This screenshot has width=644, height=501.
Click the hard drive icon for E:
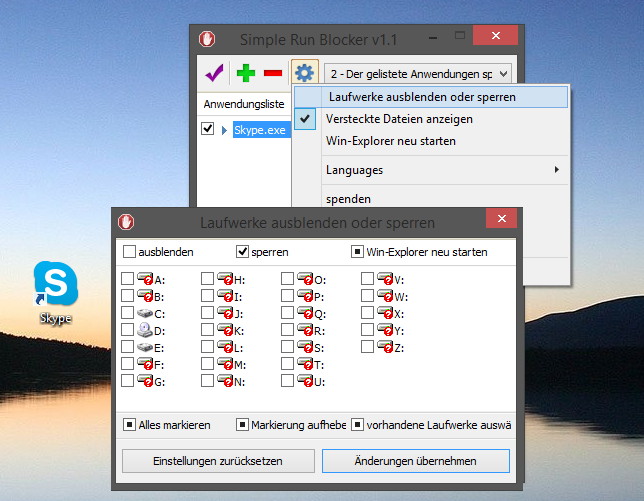[145, 347]
